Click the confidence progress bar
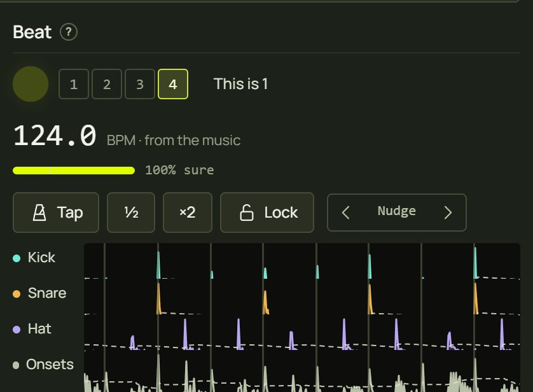The image size is (533, 392). 74,171
